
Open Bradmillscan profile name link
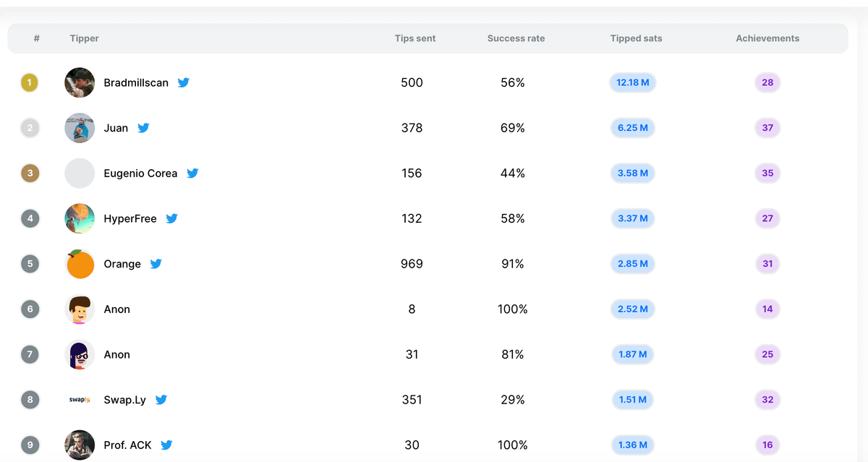click(x=136, y=82)
